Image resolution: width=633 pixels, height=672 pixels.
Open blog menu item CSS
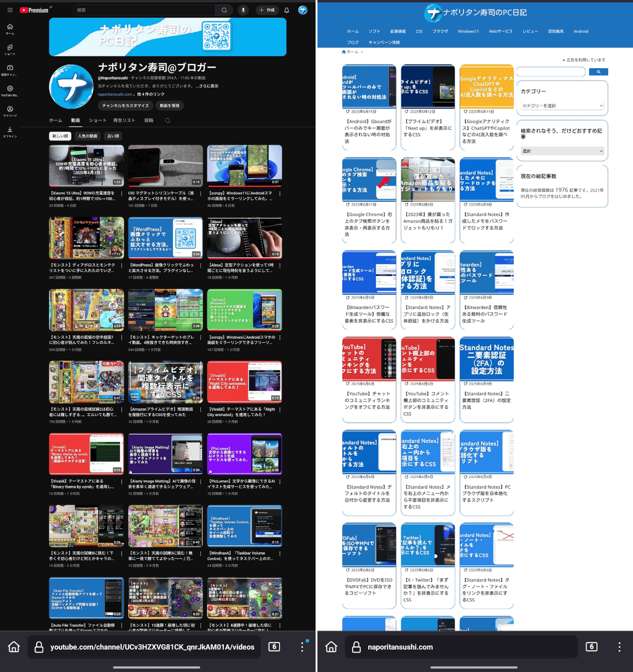[x=419, y=31]
